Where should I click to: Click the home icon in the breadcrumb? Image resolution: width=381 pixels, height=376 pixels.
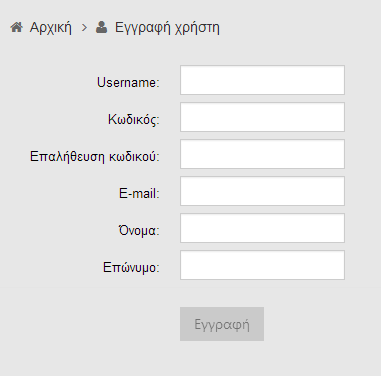(x=16, y=27)
